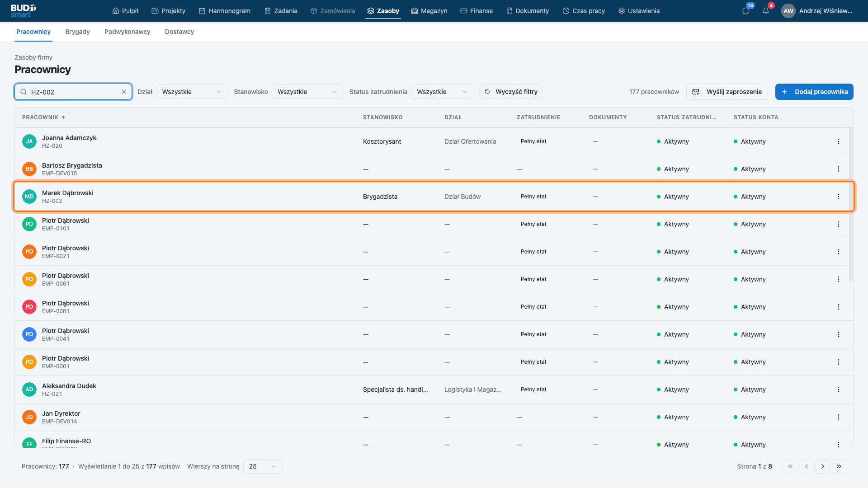The width and height of the screenshot is (868, 488).
Task: Open the Czas pracy menu
Action: [x=584, y=11]
